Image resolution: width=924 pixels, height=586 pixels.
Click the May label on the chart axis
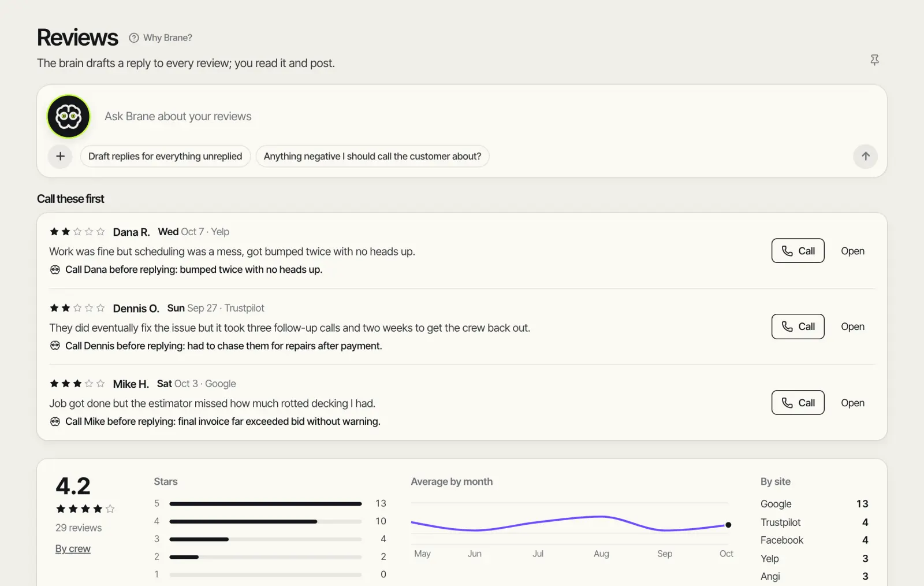click(x=422, y=554)
